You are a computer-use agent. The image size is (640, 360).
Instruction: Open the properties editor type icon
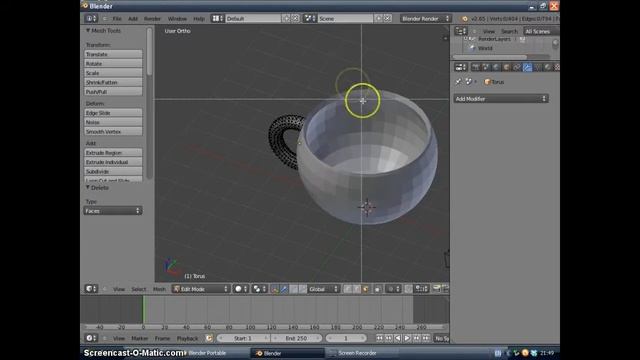coord(460,67)
